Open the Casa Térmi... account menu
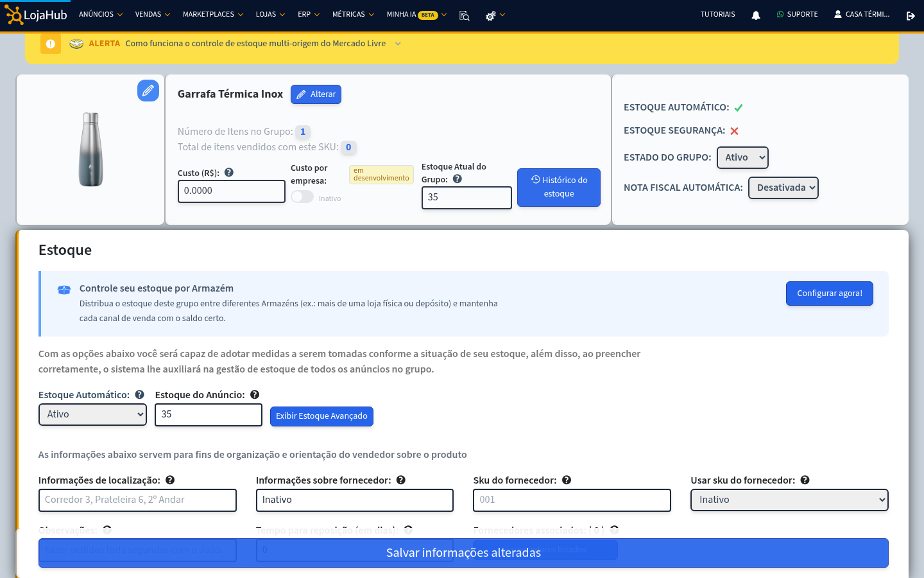The height and width of the screenshot is (578, 924). (x=862, y=14)
